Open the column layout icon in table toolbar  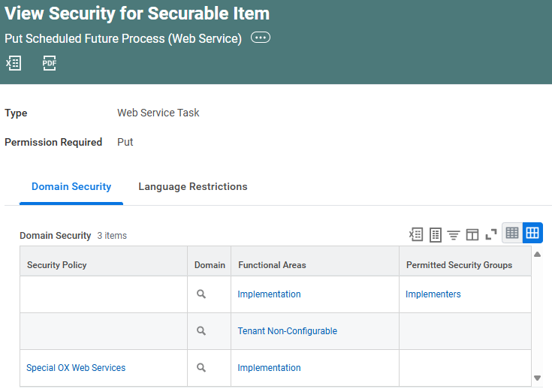(472, 234)
